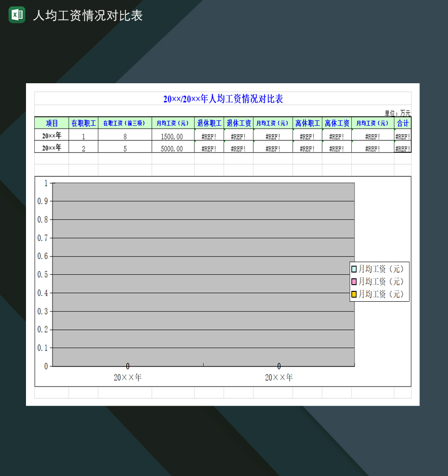
Task: Click the 退休职工 column header
Action: click(209, 123)
